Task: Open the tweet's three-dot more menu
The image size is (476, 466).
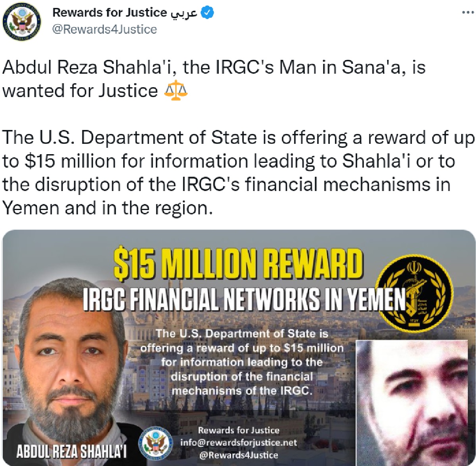Action: pos(467,13)
